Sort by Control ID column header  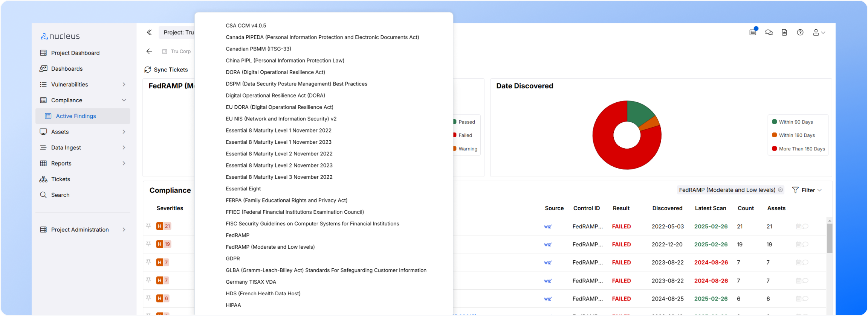(587, 208)
